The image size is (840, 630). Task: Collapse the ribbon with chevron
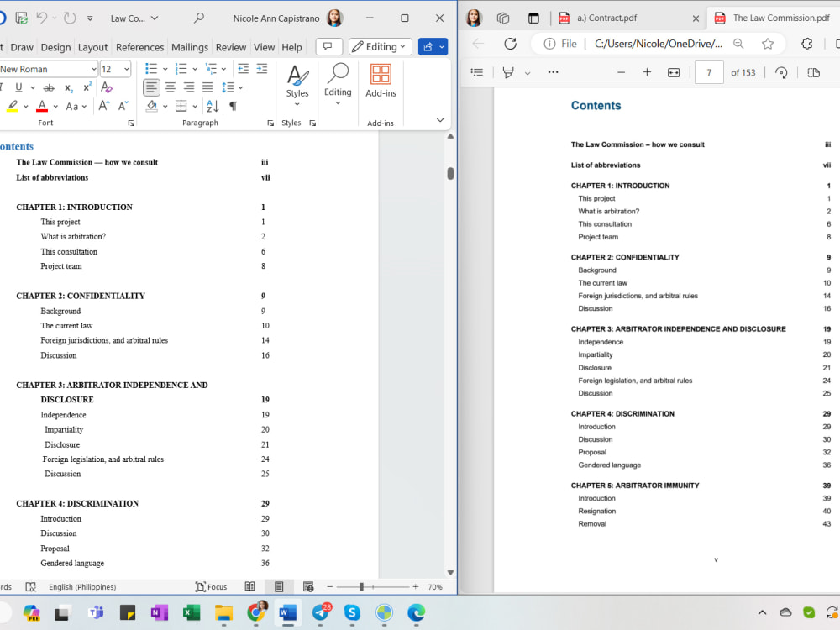(x=440, y=120)
